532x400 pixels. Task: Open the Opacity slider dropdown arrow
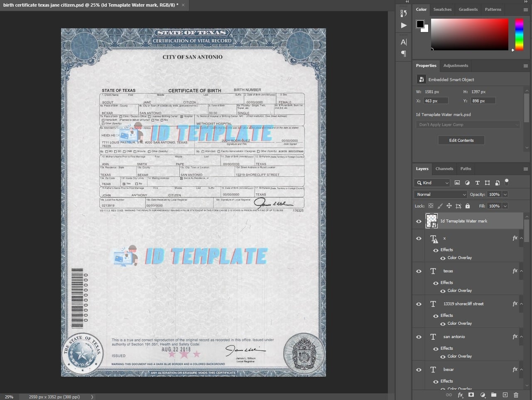point(505,194)
